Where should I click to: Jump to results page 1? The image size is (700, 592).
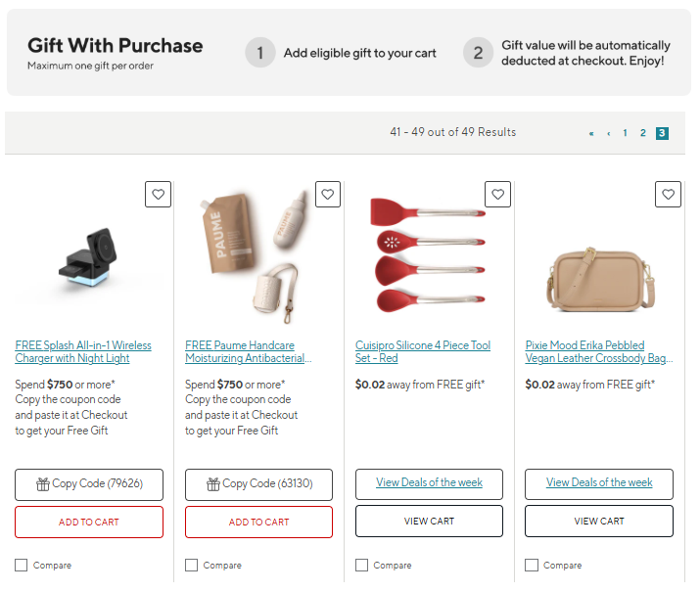point(625,133)
